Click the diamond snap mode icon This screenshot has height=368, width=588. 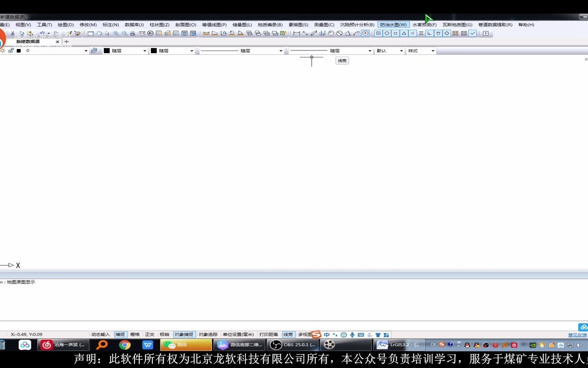447,33
